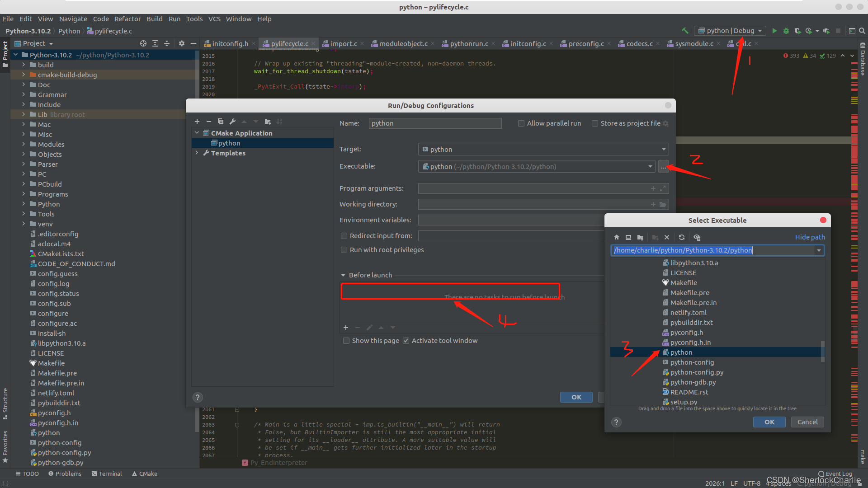The width and height of the screenshot is (868, 488).
Task: Click the Build menu in the menu bar
Action: click(x=155, y=19)
